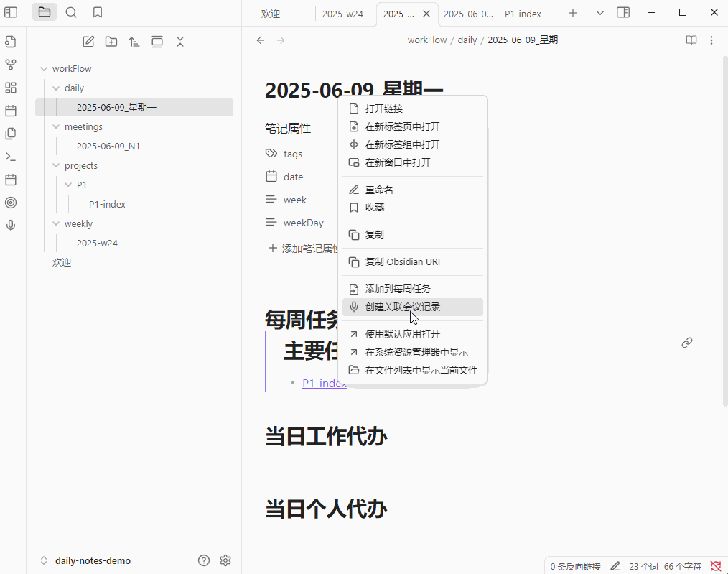Click the backlinks count in the status bar

pos(574,565)
